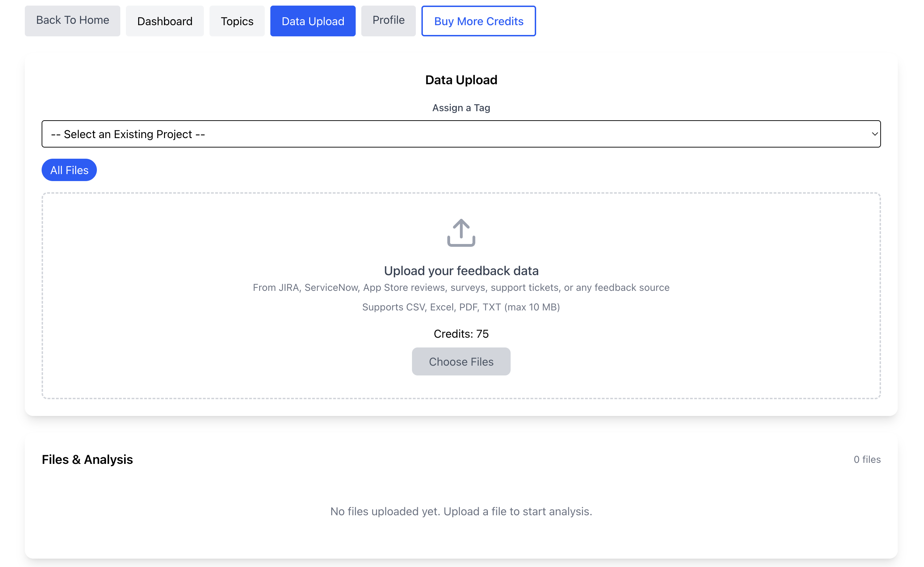Viewport: 924px width, 567px height.
Task: Click the Assign a Tag label
Action: pos(461,108)
